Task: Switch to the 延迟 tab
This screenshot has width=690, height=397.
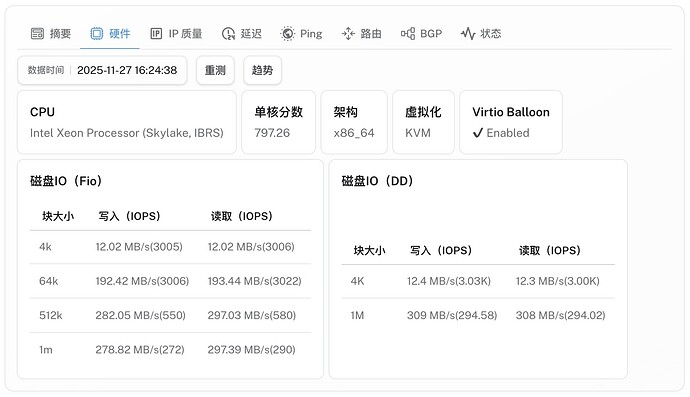Action: pos(242,33)
